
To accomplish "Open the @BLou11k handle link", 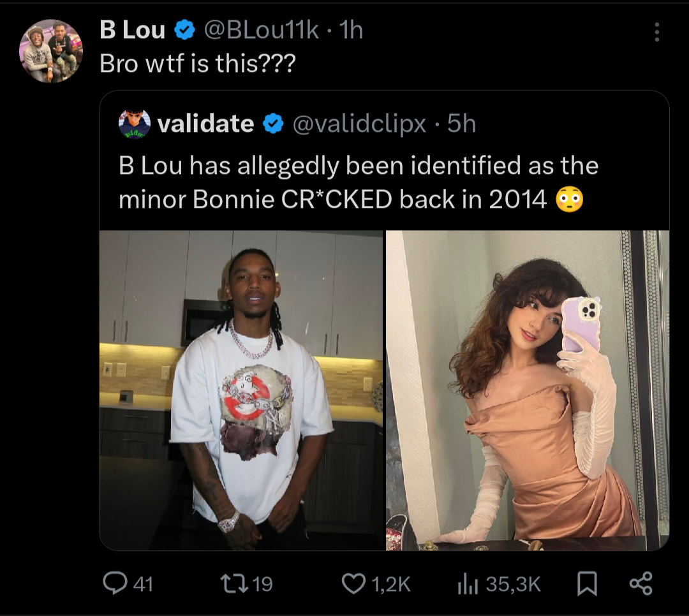I will (x=262, y=30).
